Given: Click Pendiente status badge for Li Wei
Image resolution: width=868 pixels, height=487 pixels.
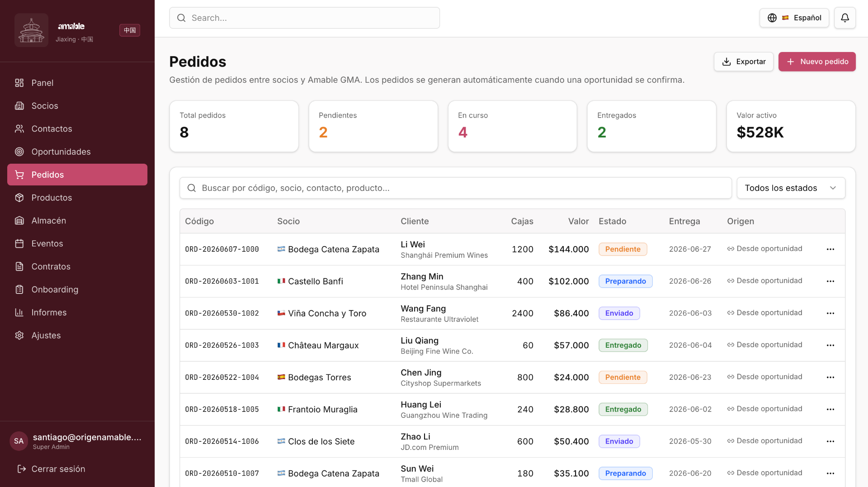Looking at the screenshot, I should (x=623, y=249).
